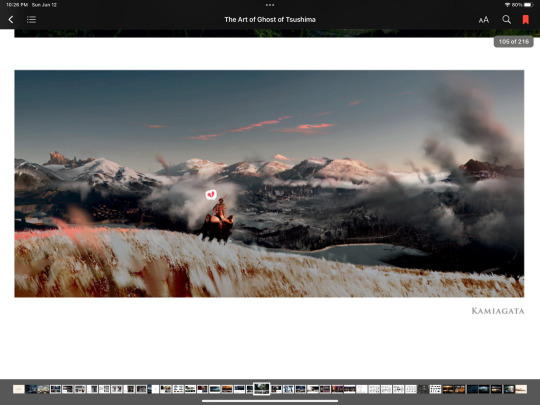
Task: Tap the Wi-Fi status icon
Action: click(x=507, y=5)
